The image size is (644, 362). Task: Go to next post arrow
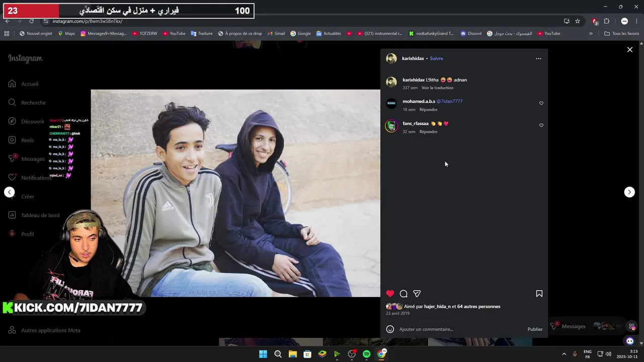(629, 192)
